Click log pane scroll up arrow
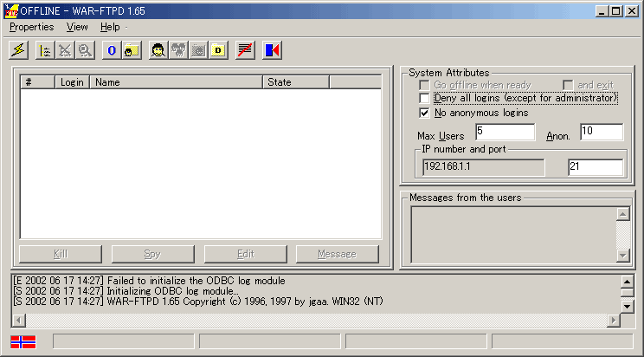Image resolution: width=644 pixels, height=357 pixels. (x=627, y=282)
